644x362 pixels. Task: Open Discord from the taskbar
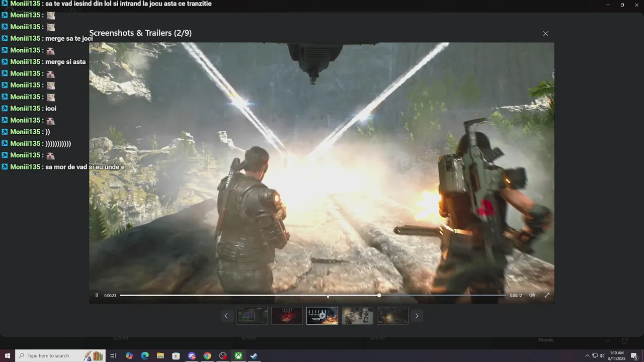tap(192, 356)
